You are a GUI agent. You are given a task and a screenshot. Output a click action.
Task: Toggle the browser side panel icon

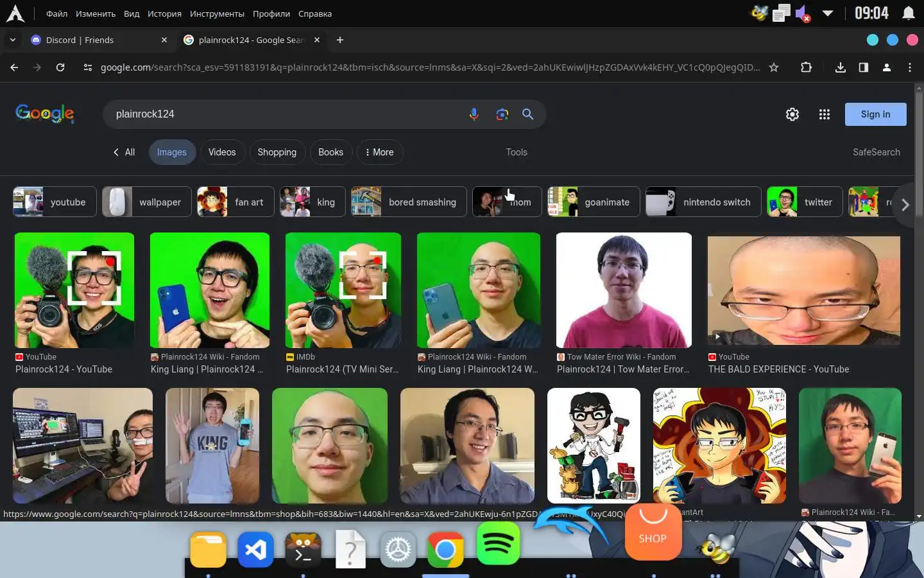[864, 67]
